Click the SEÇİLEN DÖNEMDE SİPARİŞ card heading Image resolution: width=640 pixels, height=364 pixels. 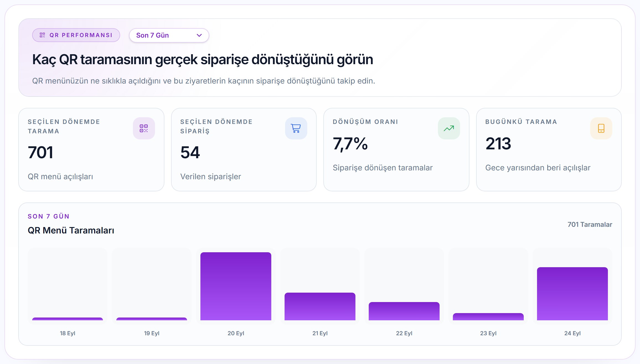[x=216, y=126]
